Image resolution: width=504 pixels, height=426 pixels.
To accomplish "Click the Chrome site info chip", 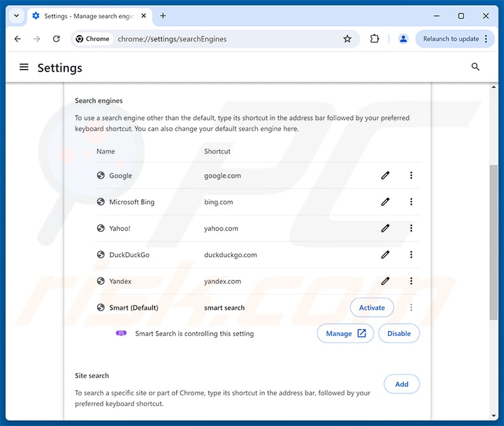I will pos(93,39).
